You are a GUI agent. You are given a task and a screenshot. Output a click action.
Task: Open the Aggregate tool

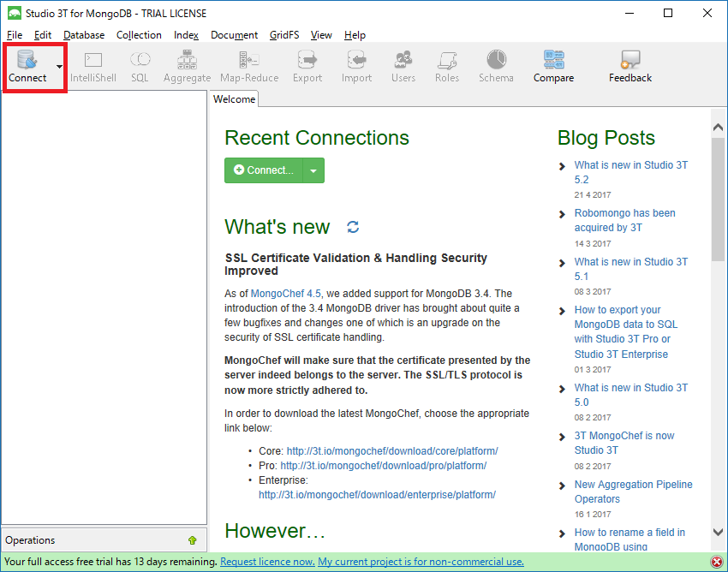pyautogui.click(x=187, y=67)
